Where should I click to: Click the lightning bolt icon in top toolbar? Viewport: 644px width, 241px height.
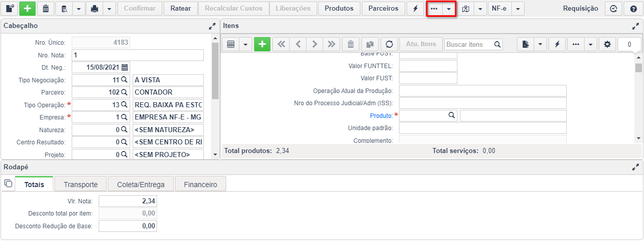pyautogui.click(x=415, y=9)
